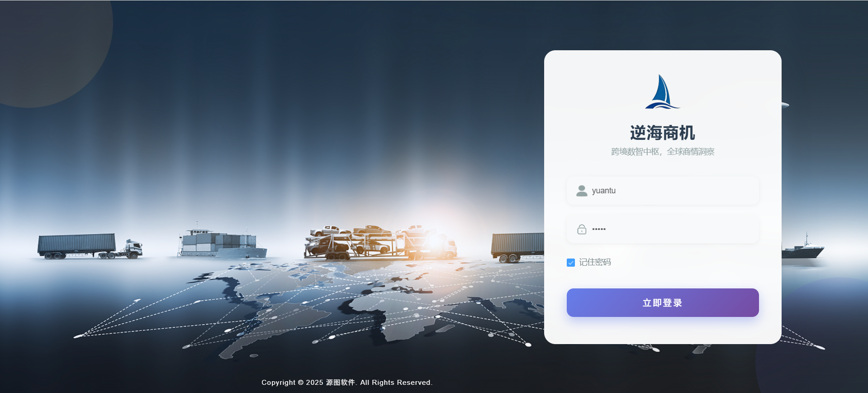Click the sailboat logo icon

pos(662,91)
